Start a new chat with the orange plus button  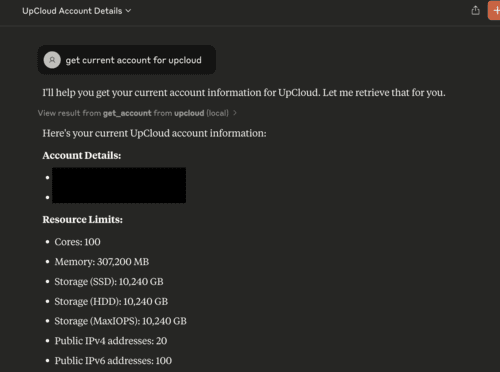coord(495,11)
